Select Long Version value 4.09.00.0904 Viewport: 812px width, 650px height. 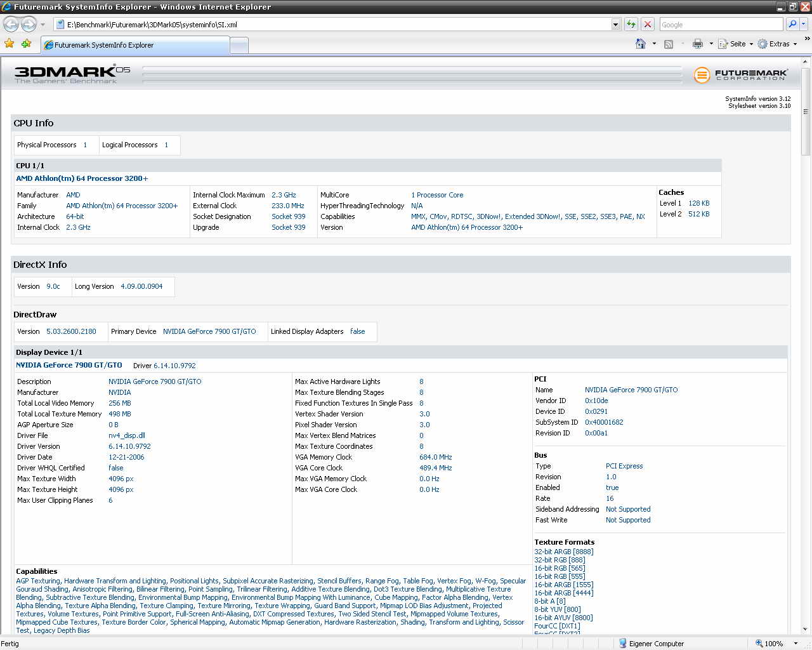[141, 286]
